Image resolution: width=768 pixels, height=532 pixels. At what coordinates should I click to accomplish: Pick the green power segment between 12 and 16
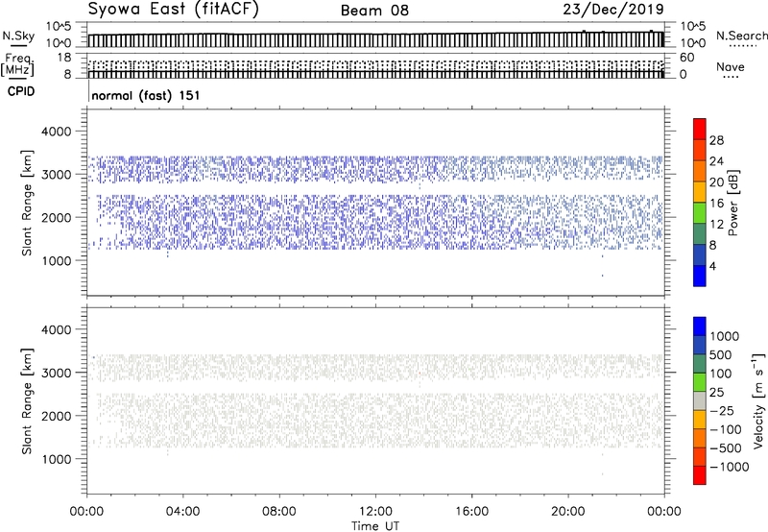700,213
